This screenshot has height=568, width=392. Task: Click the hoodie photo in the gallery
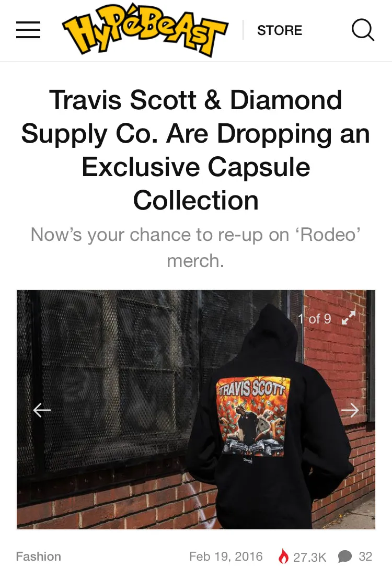point(196,410)
